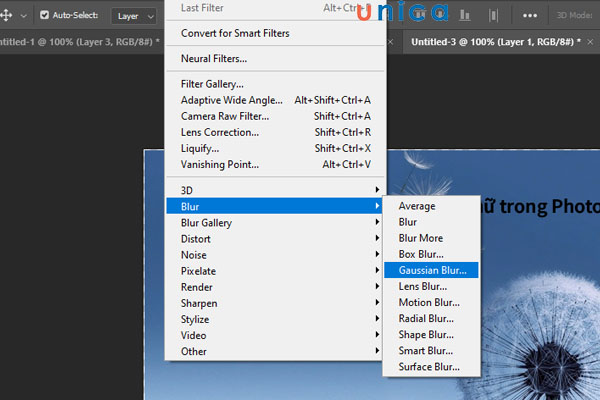Open the Shape Blur option
600x400 pixels.
(x=431, y=335)
